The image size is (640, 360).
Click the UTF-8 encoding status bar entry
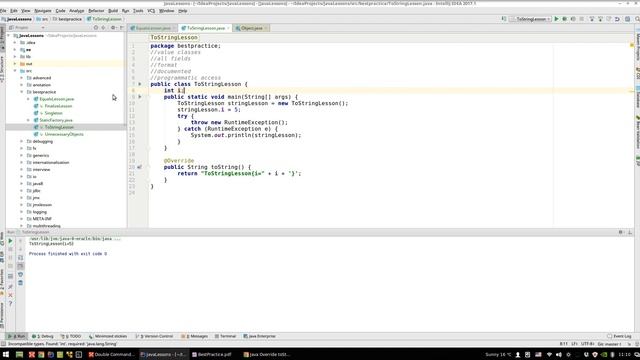(587, 344)
